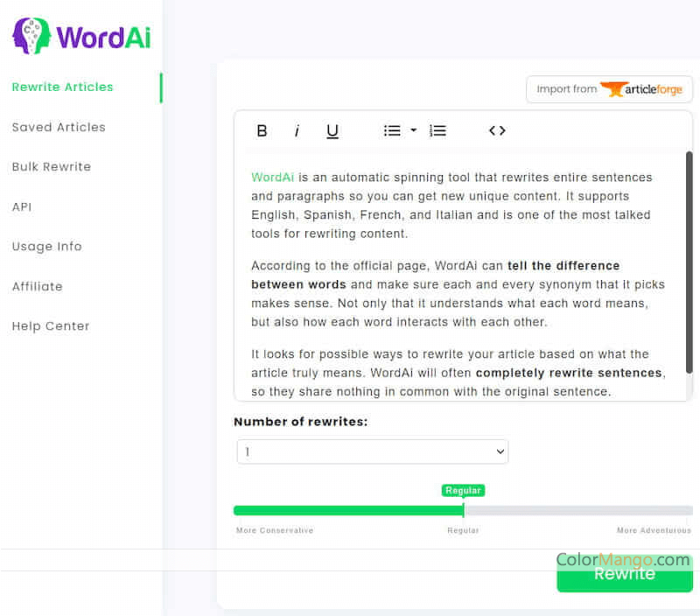
Task: View Usage Info page
Action: click(x=47, y=247)
